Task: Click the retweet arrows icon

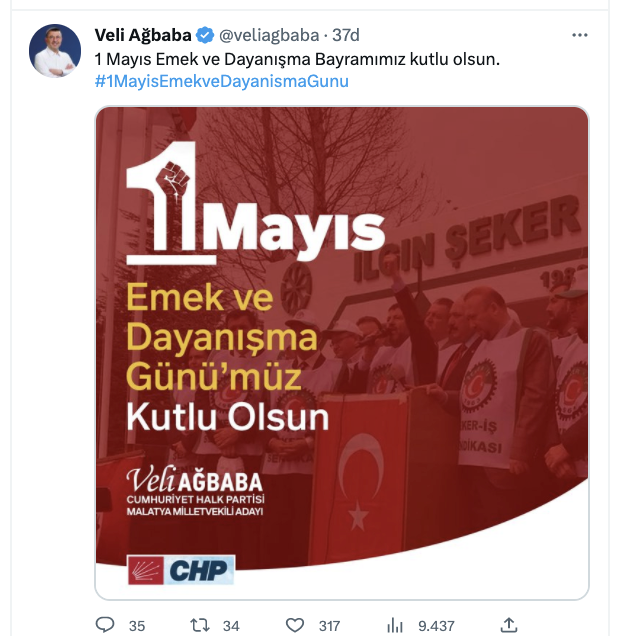Action: (200, 625)
